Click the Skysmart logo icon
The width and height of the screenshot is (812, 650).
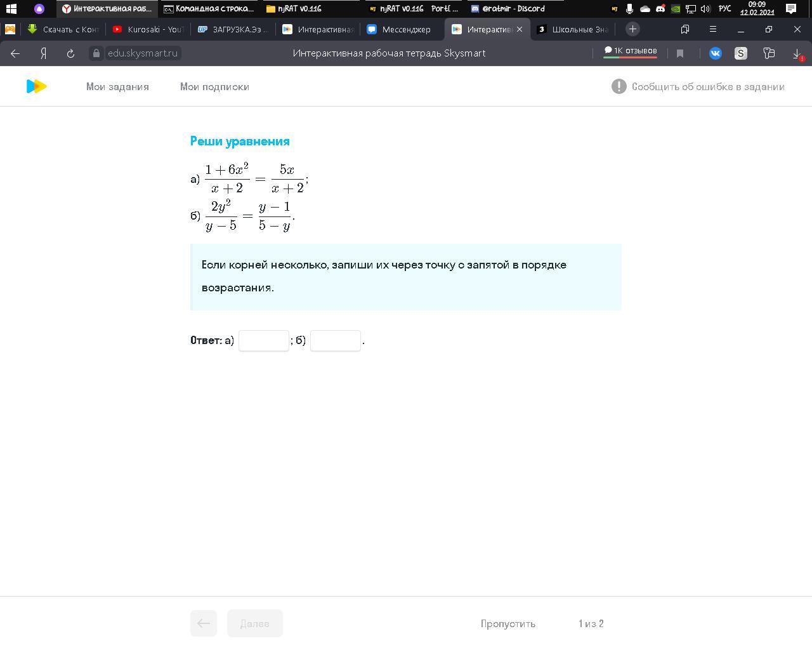point(36,86)
